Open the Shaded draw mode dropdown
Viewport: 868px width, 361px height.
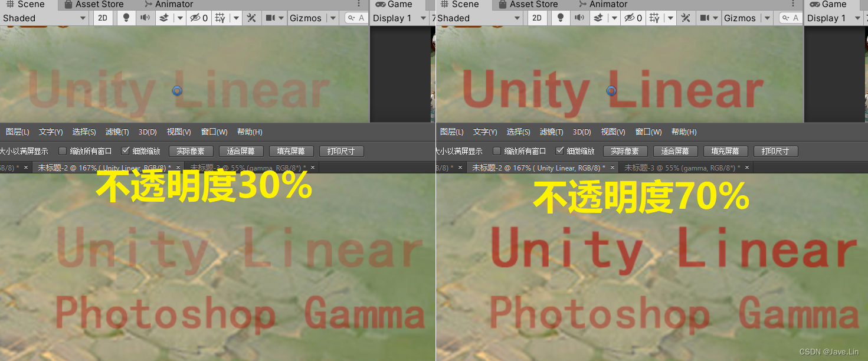[44, 18]
